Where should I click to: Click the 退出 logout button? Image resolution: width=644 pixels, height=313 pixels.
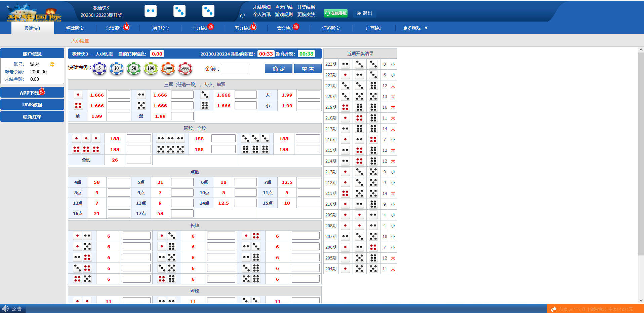pyautogui.click(x=364, y=13)
